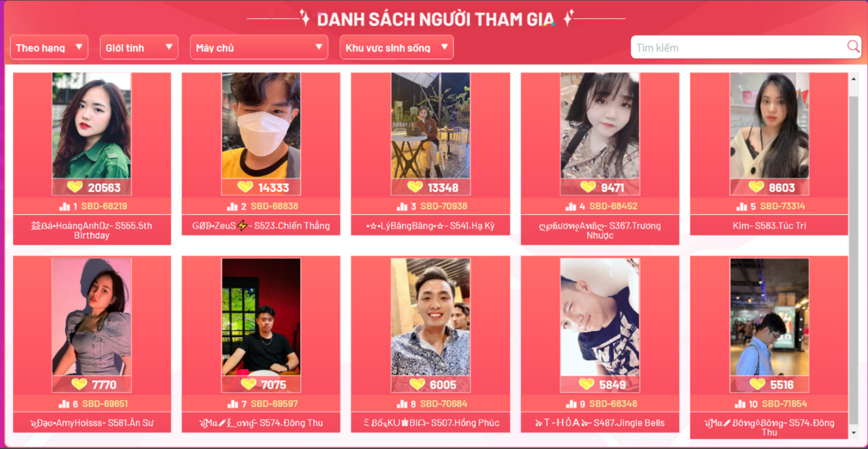Open Kim- S583.Túc Trí participant name
Image resolution: width=868 pixels, height=449 pixels.
769,226
